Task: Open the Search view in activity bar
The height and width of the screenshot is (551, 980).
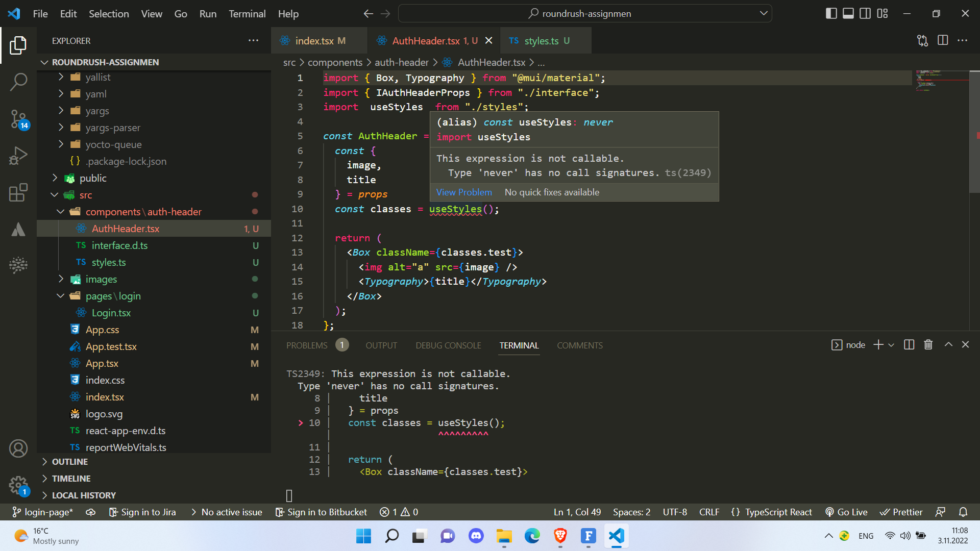Action: point(18,82)
